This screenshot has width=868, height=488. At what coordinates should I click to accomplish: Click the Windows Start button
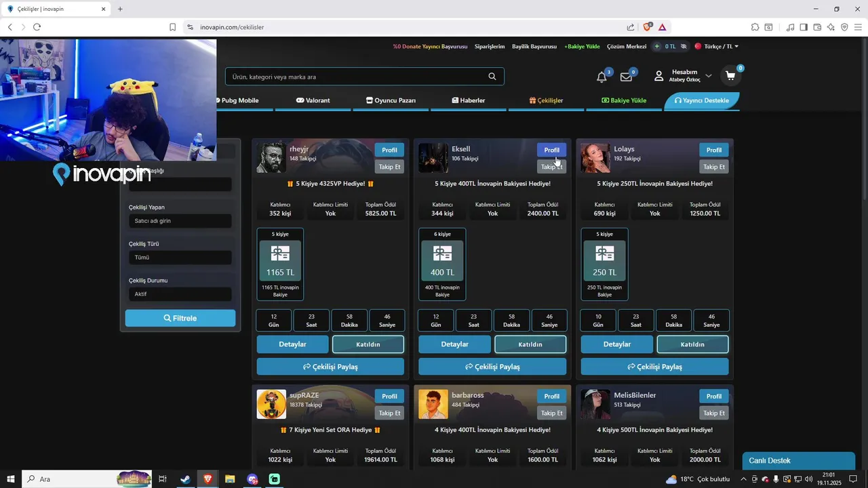tap(10, 479)
